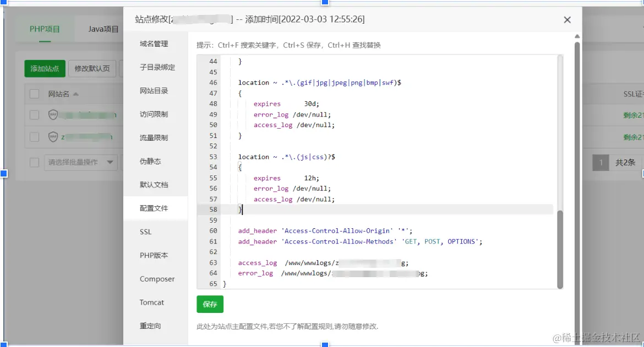Viewport: 644px width, 347px height.
Task: Click the dialog scrollbar up arrow
Action: click(577, 36)
